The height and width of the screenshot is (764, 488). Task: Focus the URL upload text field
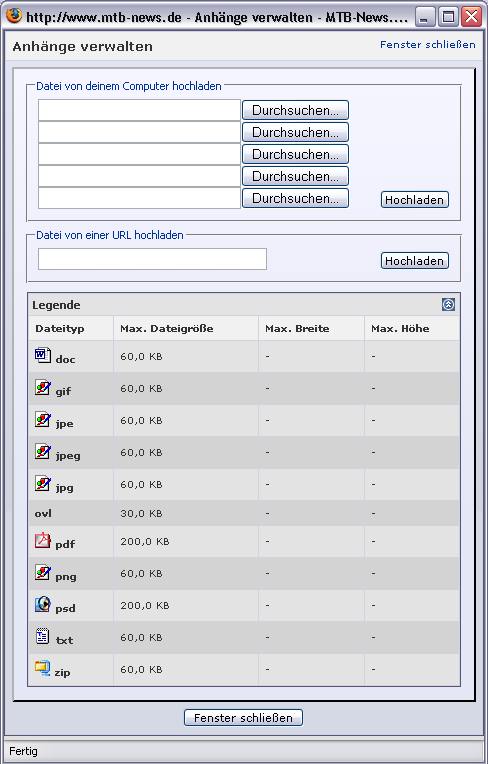(x=152, y=259)
